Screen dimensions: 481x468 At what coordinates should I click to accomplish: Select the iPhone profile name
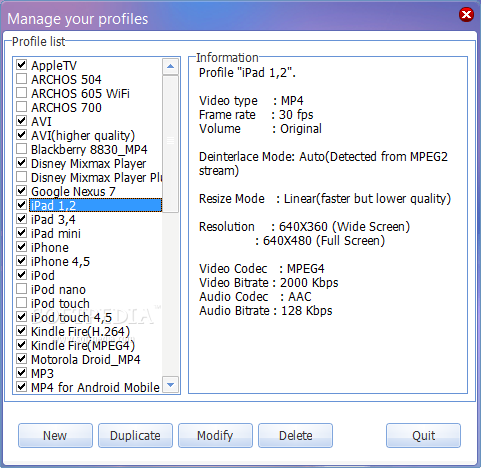[50, 248]
